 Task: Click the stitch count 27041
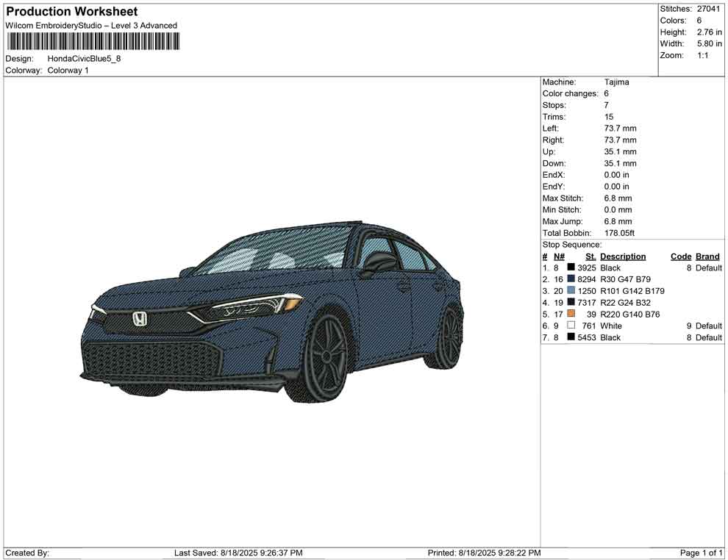(708, 9)
